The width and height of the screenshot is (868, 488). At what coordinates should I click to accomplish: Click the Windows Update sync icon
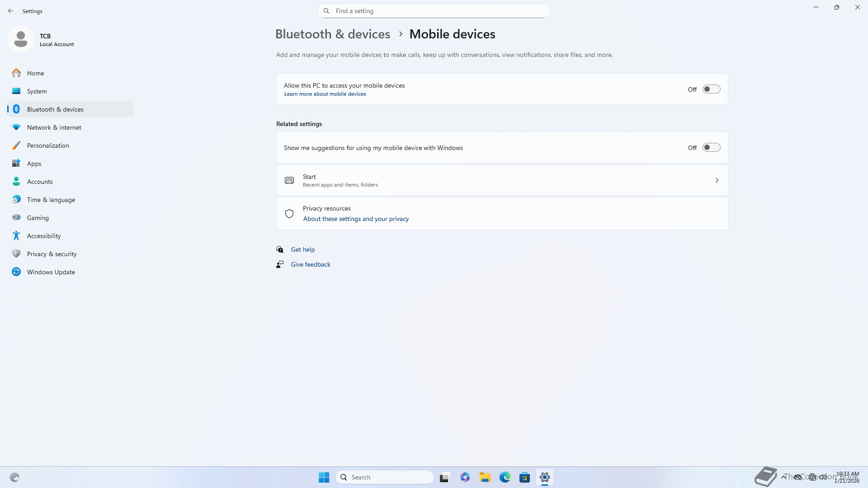tap(16, 272)
